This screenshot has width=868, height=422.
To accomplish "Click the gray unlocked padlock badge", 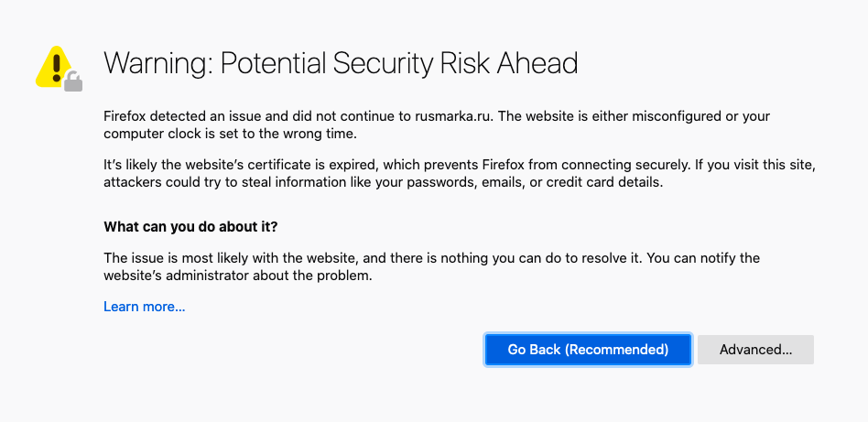I will click(73, 81).
